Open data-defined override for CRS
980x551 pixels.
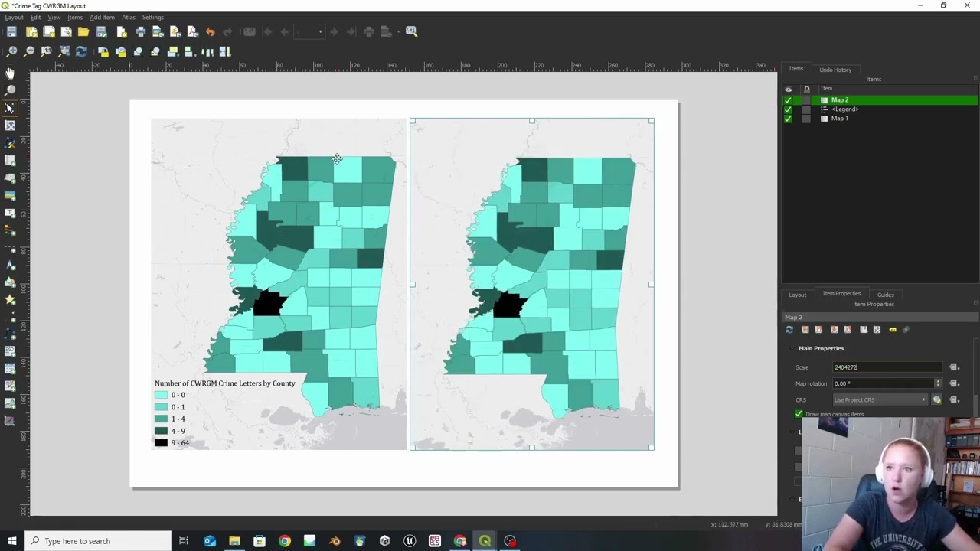954,399
